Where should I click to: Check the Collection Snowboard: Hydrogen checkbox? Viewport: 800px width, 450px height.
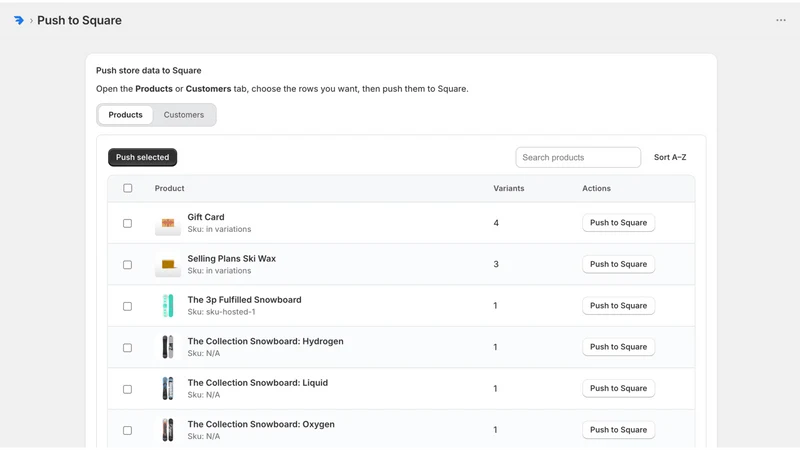pos(128,347)
